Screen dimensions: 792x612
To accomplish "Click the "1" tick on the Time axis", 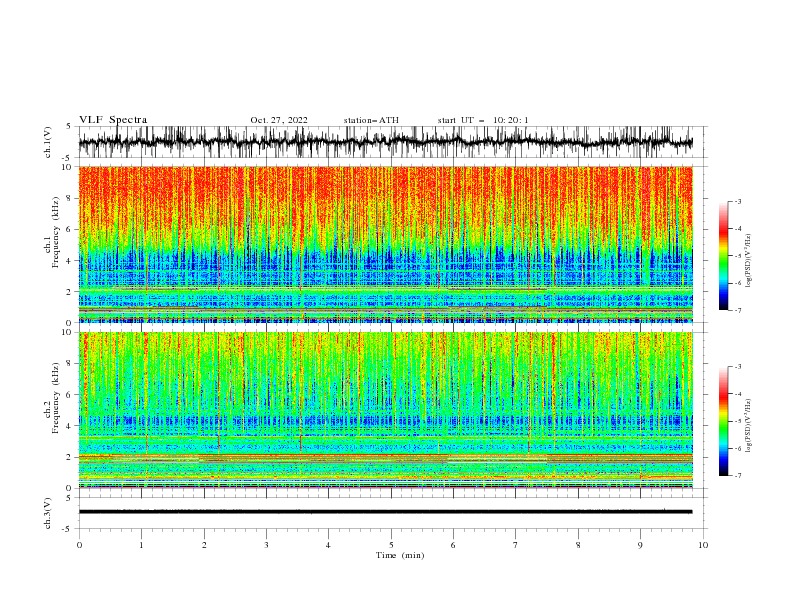I will point(141,545).
